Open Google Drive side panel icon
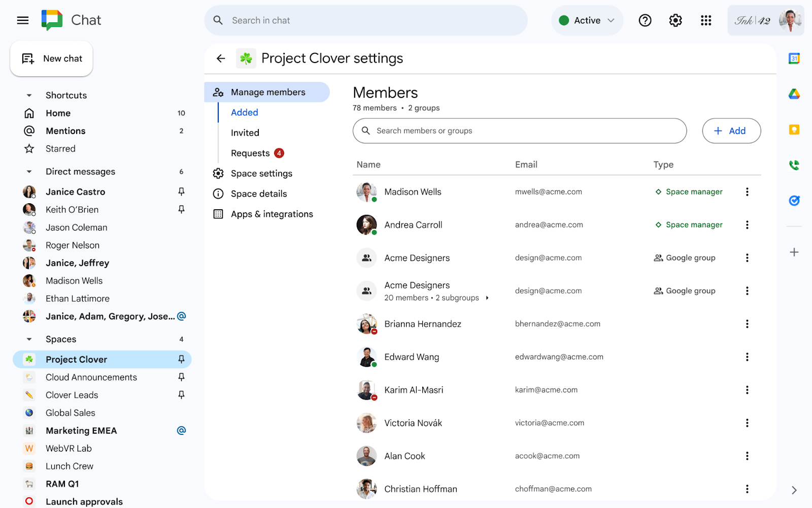Screen dimensions: 812x508 coord(794,94)
